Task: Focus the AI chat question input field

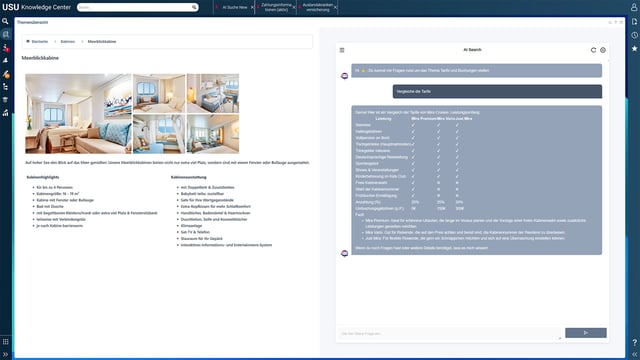Action: (x=449, y=333)
